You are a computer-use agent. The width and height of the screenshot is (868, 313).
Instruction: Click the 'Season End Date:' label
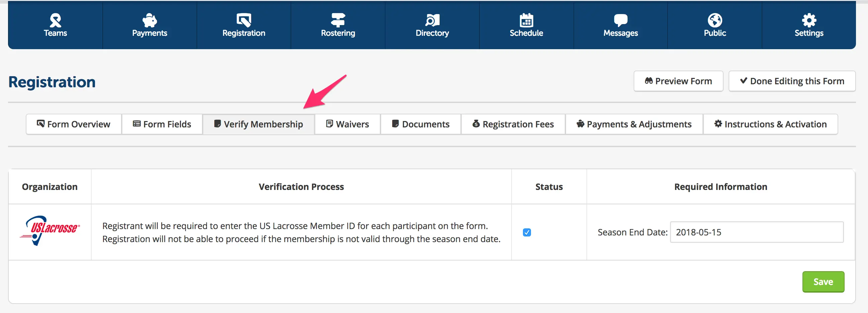[633, 232]
